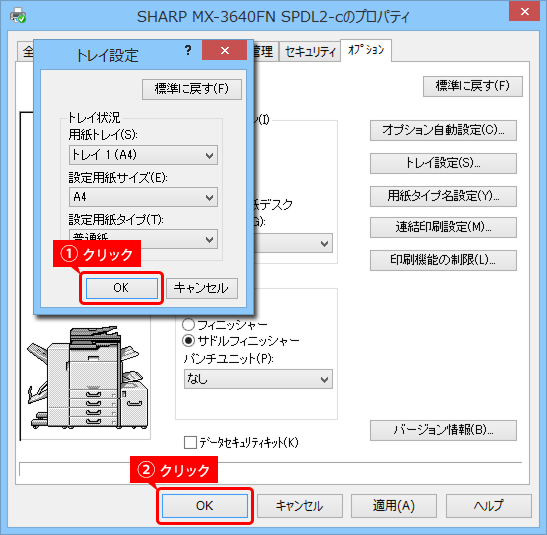Select the オプション tab
This screenshot has height=535, width=547.
[366, 51]
